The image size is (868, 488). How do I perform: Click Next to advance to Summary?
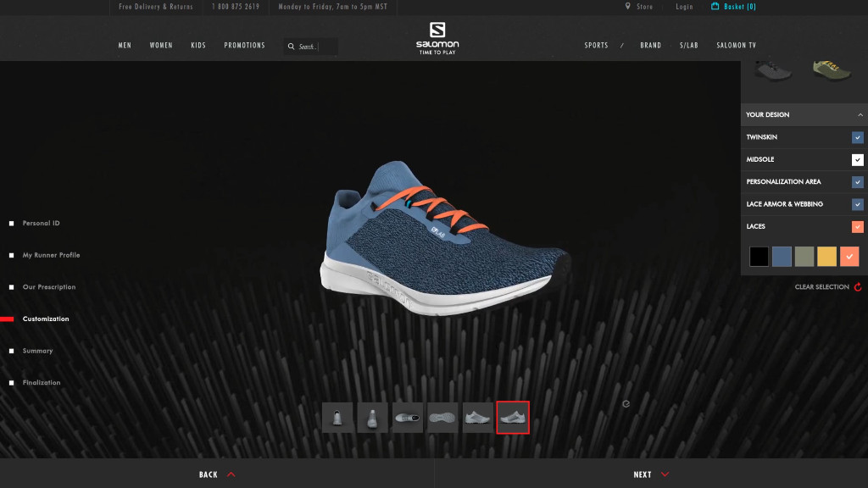coord(651,474)
